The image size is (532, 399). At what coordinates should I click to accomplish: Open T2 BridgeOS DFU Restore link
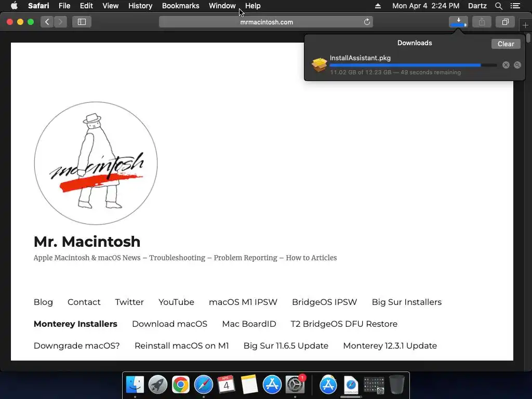coord(344,324)
